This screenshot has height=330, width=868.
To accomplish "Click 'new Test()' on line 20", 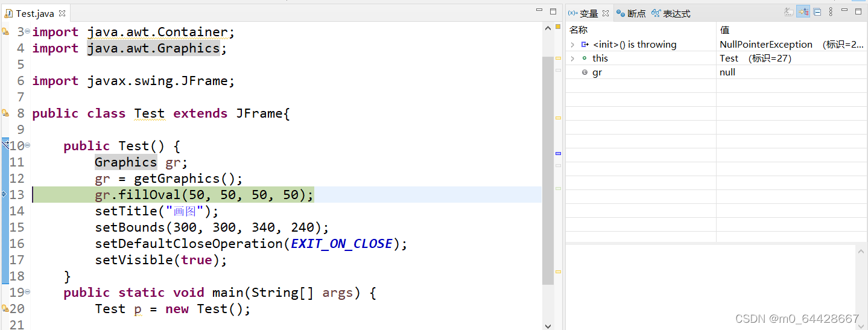I will coord(204,309).
